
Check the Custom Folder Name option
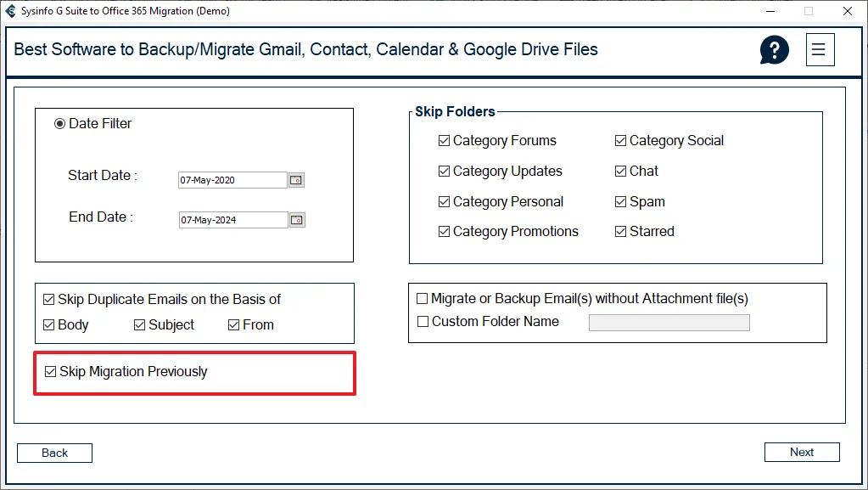tap(423, 322)
